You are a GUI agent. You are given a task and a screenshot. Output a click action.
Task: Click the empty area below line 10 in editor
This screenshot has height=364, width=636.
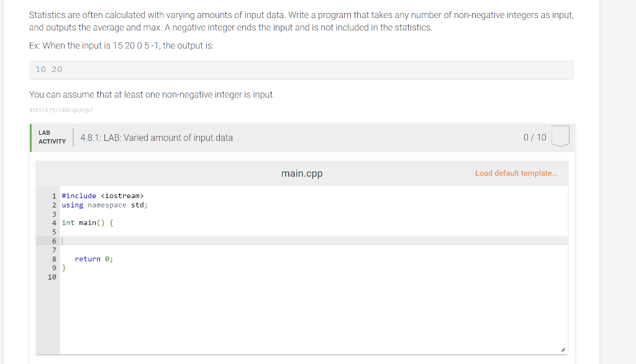(314, 317)
